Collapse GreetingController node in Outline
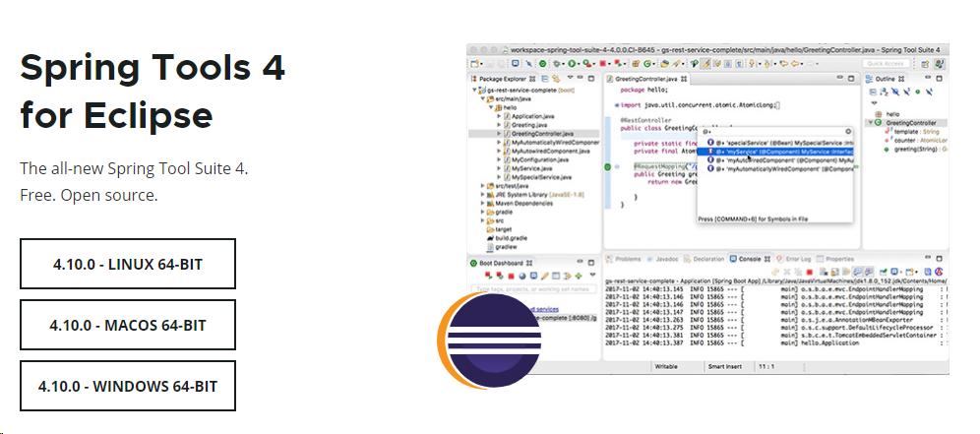980x434 pixels. [x=871, y=123]
